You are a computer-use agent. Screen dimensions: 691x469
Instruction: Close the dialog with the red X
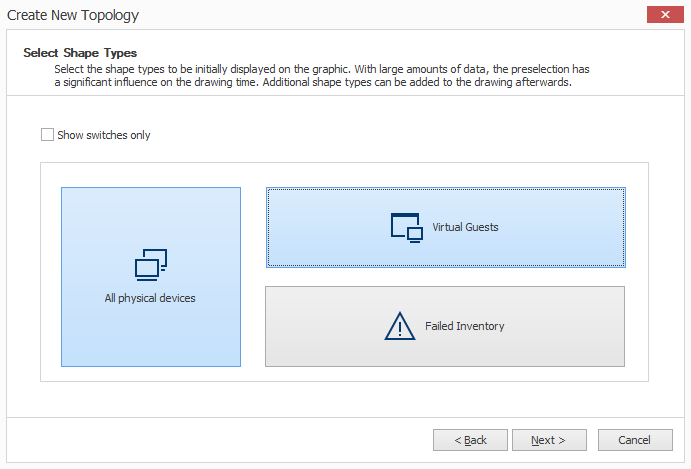tap(665, 15)
